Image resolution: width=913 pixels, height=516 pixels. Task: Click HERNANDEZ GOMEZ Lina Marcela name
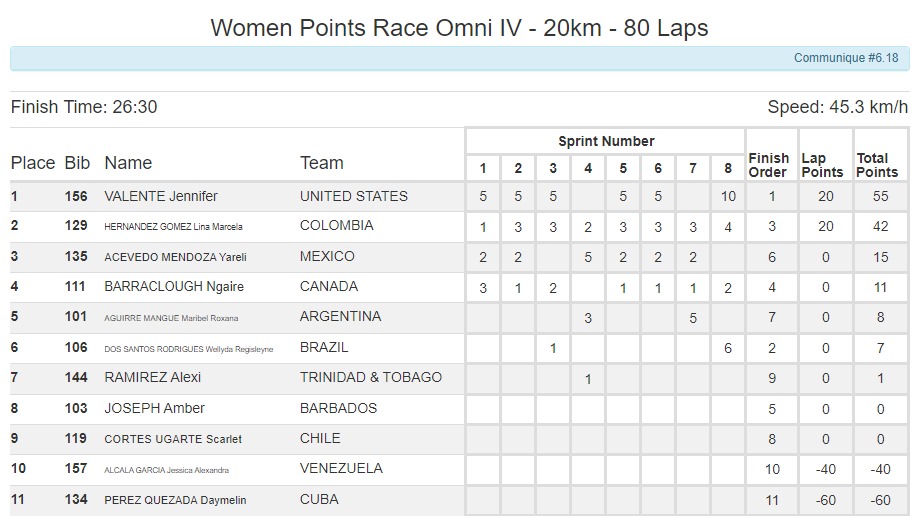tap(173, 227)
